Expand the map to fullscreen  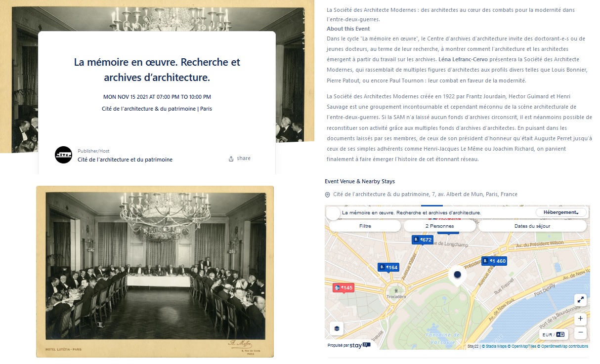click(581, 299)
